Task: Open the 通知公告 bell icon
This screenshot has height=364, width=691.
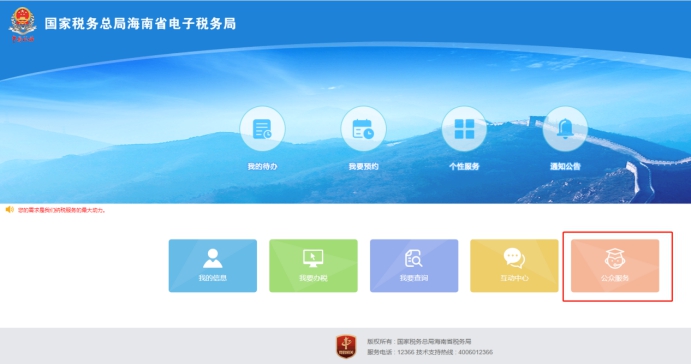Action: (x=565, y=129)
